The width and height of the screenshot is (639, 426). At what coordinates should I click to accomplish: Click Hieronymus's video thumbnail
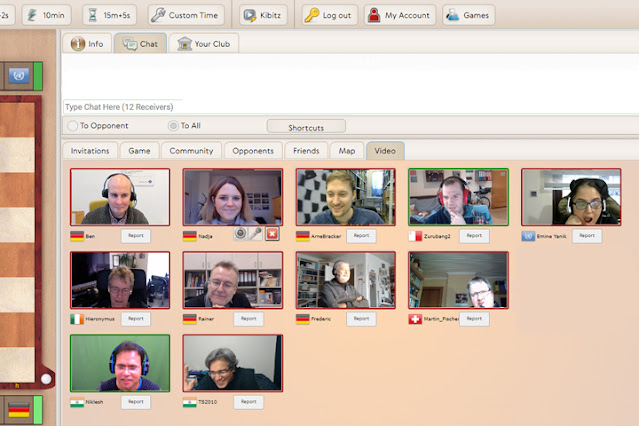tap(120, 280)
